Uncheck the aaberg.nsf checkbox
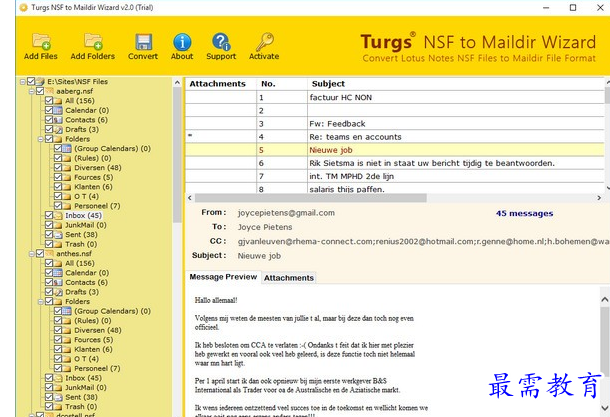610x417 pixels. point(40,91)
